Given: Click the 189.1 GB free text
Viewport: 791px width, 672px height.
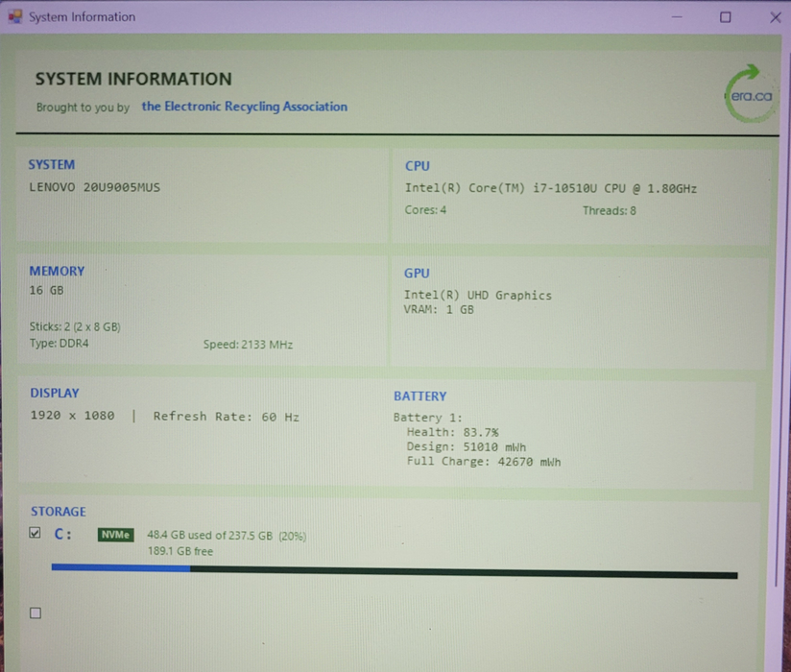Looking at the screenshot, I should pos(180,551).
